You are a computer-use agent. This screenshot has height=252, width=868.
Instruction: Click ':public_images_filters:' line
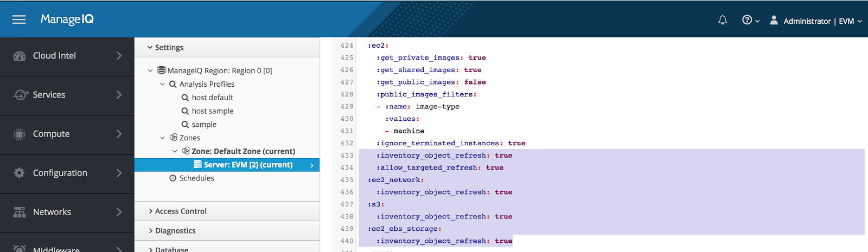click(x=426, y=94)
